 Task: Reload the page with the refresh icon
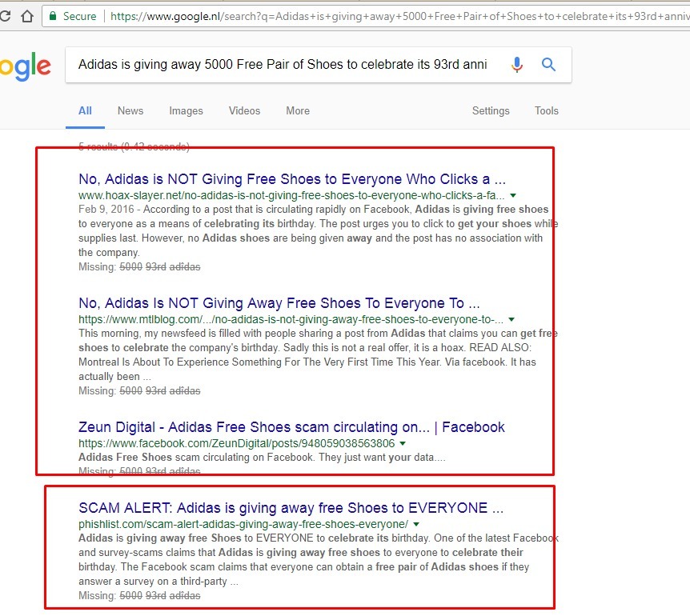click(5, 16)
